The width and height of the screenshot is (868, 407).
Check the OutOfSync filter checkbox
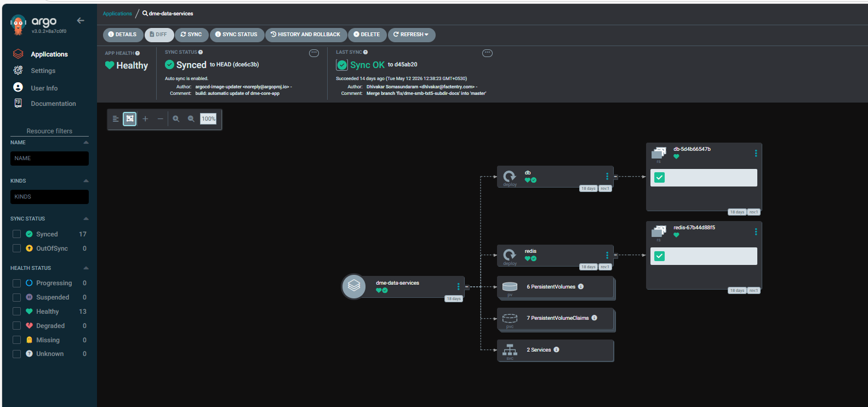click(x=16, y=248)
